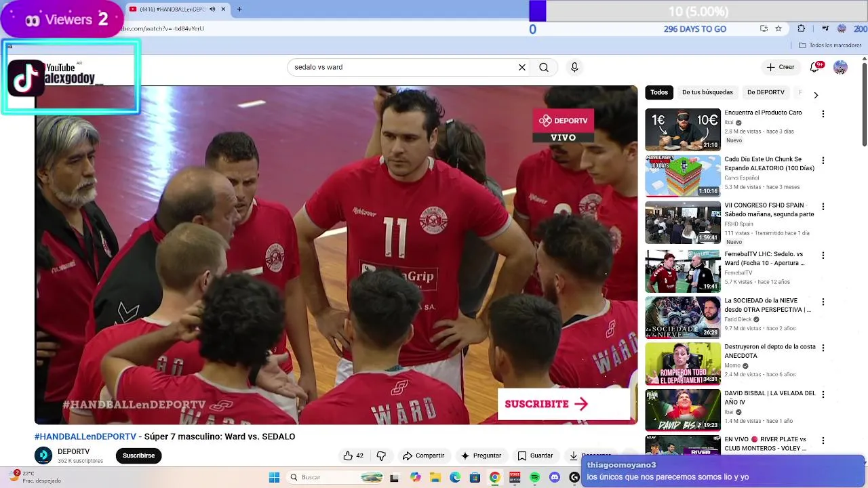Switch to Chrome on the taskbar
The image size is (868, 488).
[494, 477]
